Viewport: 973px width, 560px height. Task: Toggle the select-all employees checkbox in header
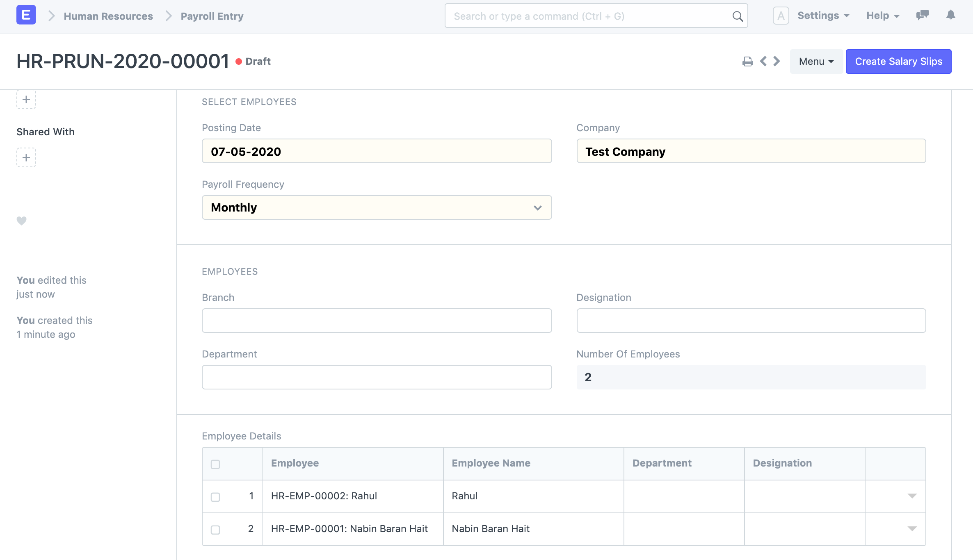coord(215,462)
